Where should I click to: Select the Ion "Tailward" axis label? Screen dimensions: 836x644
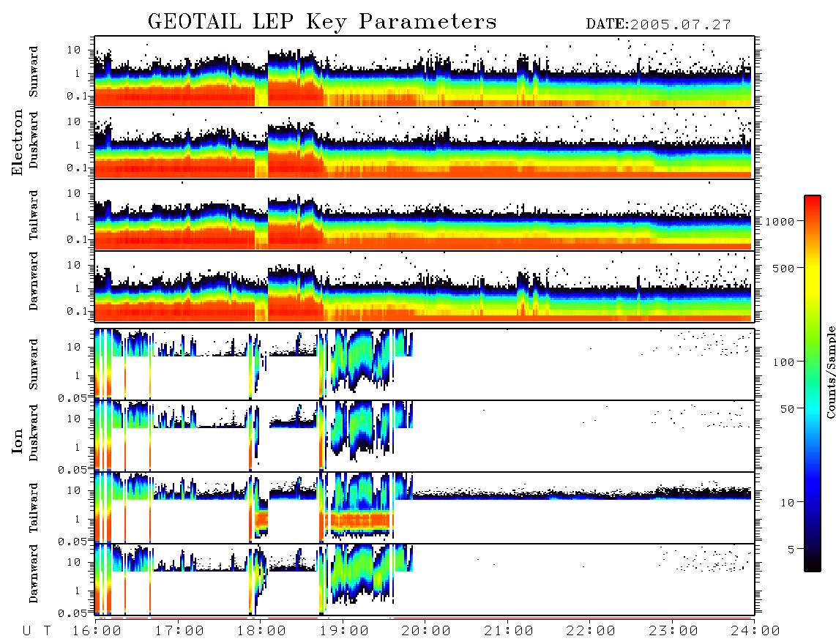click(34, 507)
